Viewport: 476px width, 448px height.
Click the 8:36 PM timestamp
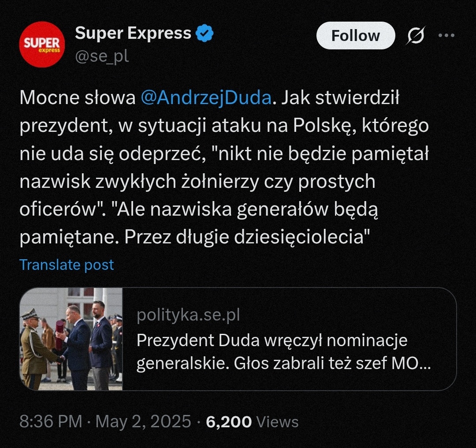point(51,422)
